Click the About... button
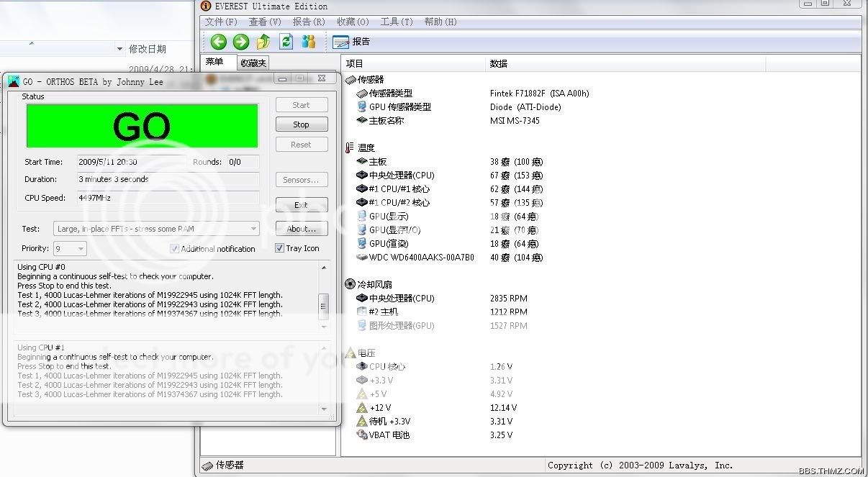Image resolution: width=868 pixels, height=477 pixels. coord(301,229)
